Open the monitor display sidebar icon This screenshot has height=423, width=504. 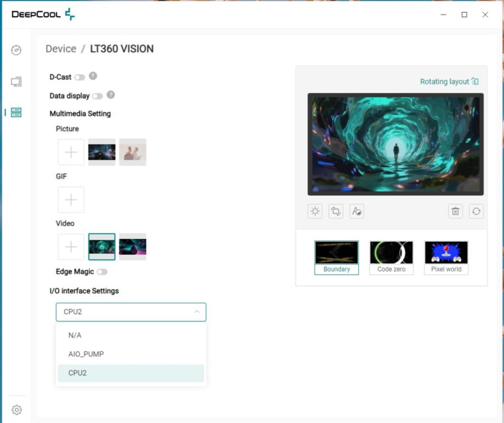coord(16,82)
